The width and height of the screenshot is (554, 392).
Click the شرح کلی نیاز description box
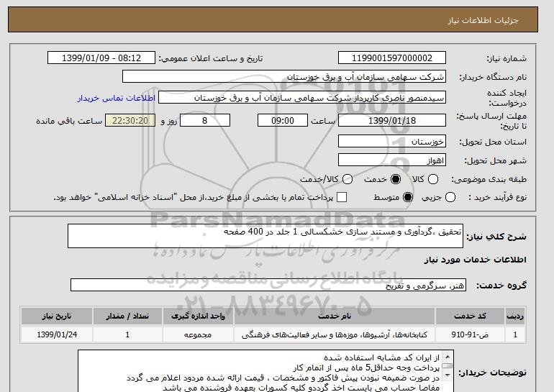click(265, 236)
